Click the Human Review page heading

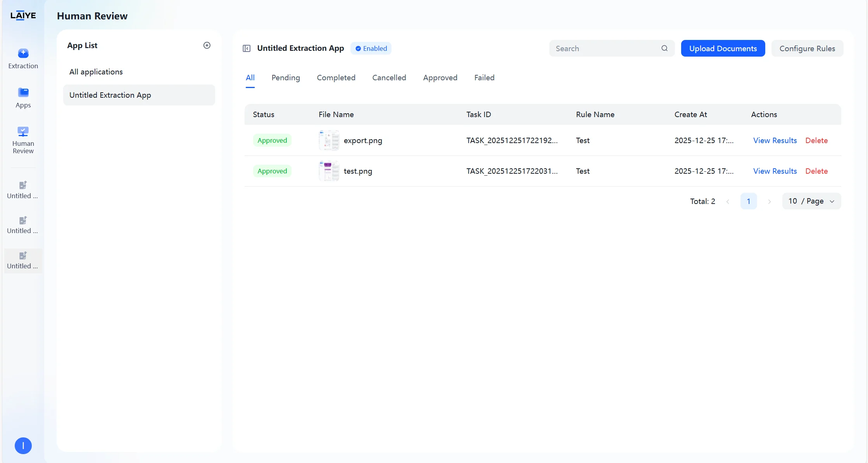pos(92,16)
